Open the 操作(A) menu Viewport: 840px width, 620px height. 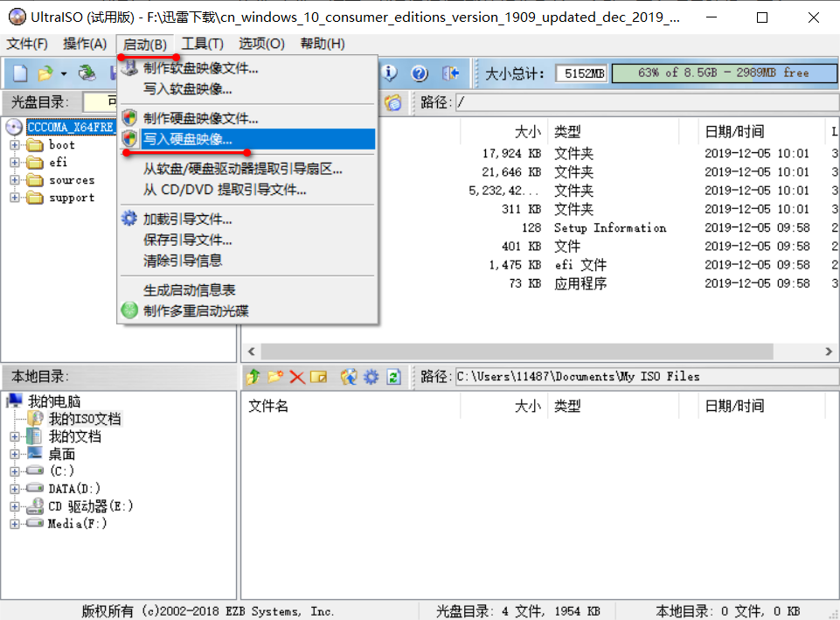[x=85, y=44]
